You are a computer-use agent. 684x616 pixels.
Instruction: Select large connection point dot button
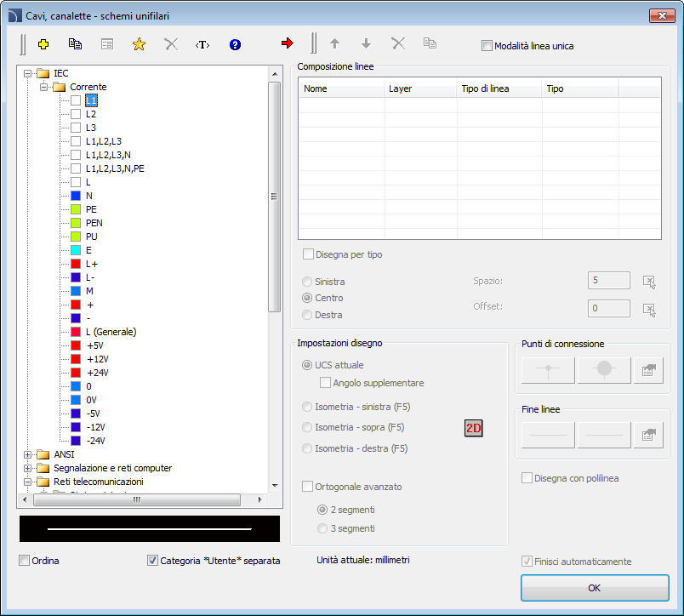click(x=604, y=370)
